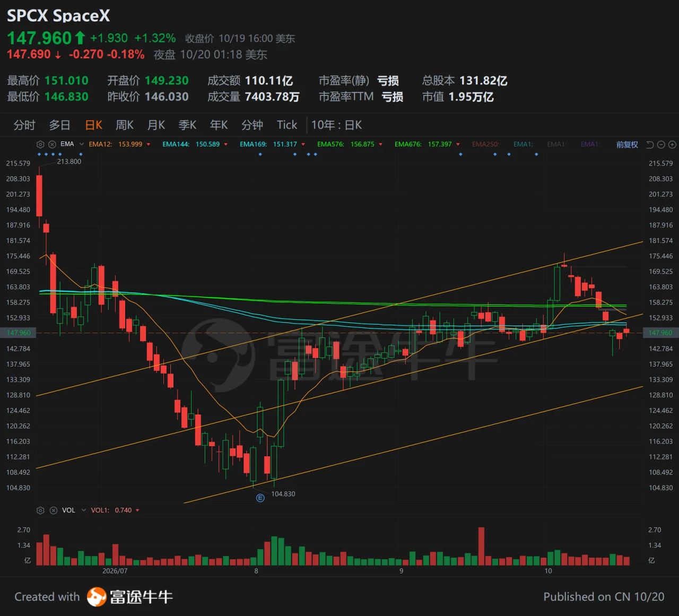The height and width of the screenshot is (616, 679).
Task: Click the Futubull logo icon in footer
Action: [x=97, y=597]
